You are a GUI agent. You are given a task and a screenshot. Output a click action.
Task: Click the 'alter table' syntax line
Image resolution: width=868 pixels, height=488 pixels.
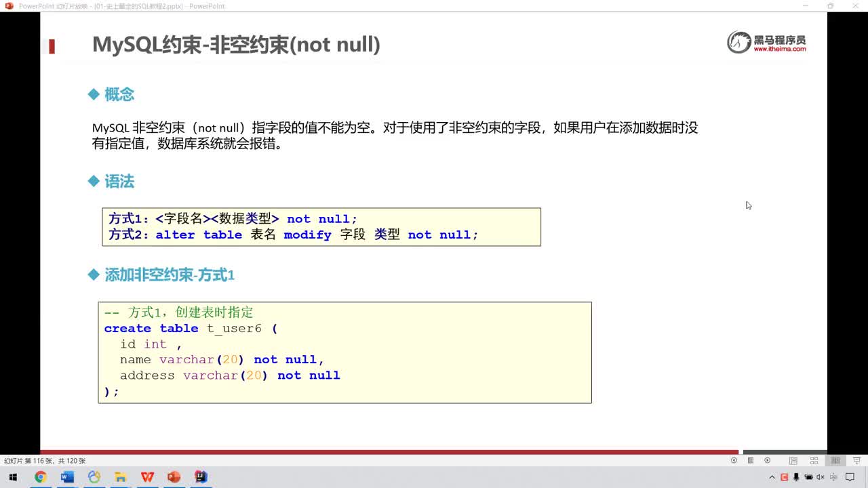[293, 235]
